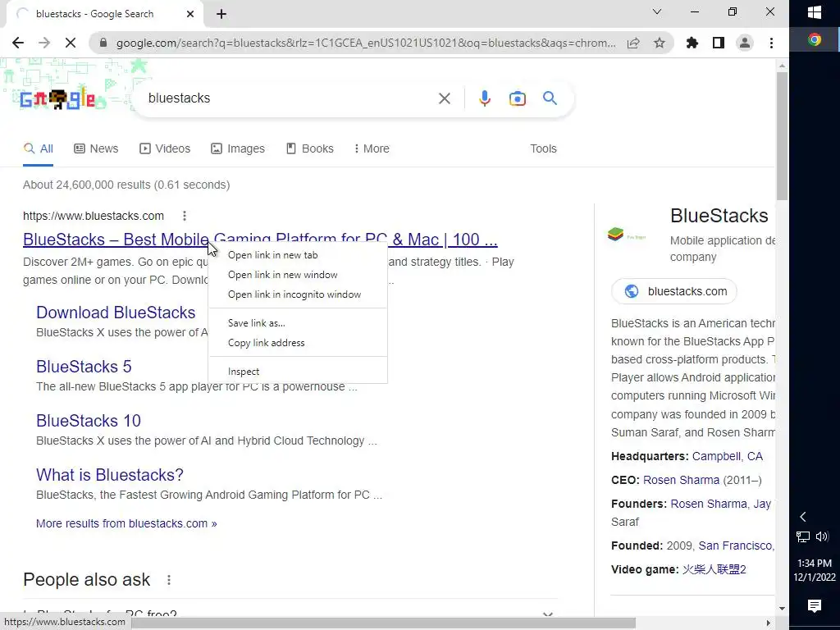Open the Download BlueStacks link
Image resolution: width=840 pixels, height=630 pixels.
[x=116, y=313]
